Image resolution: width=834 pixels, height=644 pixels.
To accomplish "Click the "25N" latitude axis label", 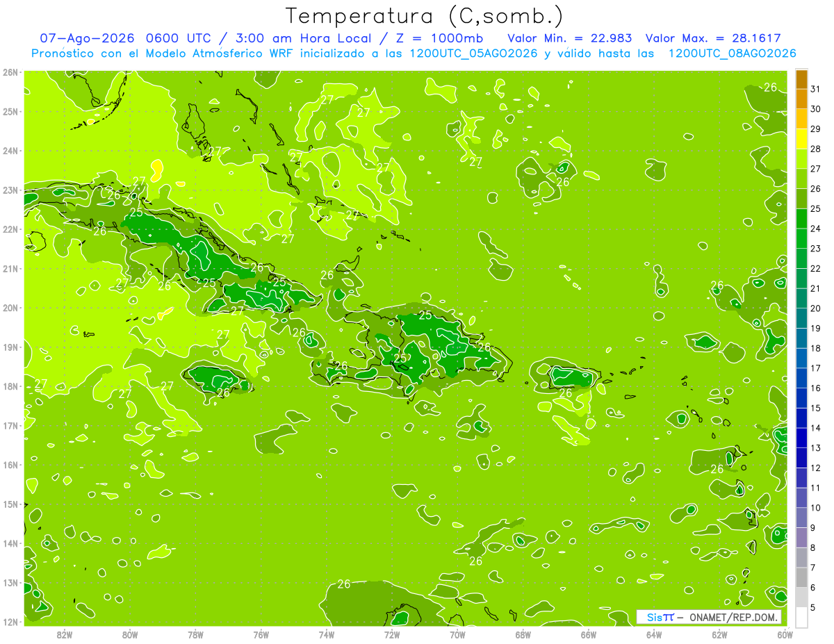I will 10,111.
